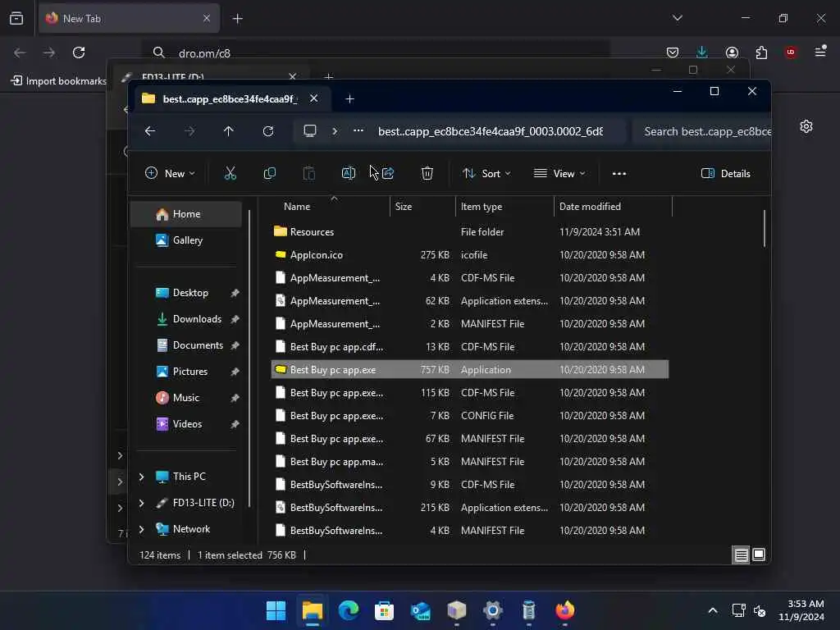840x630 pixels.
Task: Open the New dropdown menu
Action: point(170,173)
